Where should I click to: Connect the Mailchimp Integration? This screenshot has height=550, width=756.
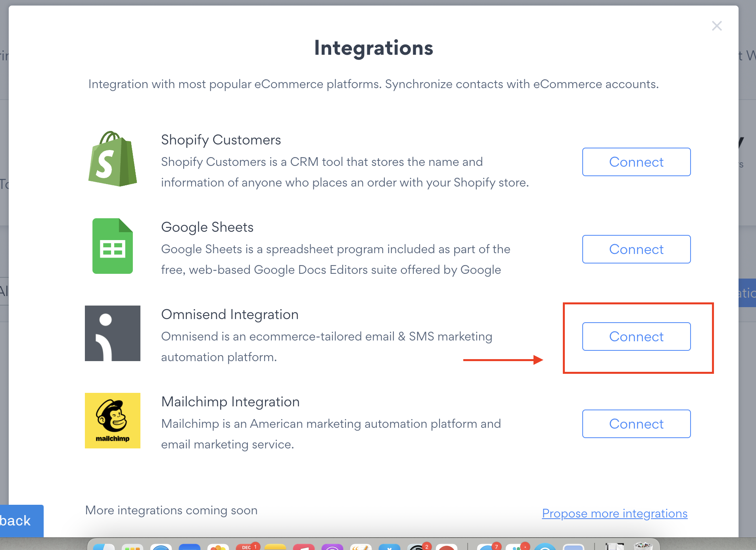tap(636, 424)
